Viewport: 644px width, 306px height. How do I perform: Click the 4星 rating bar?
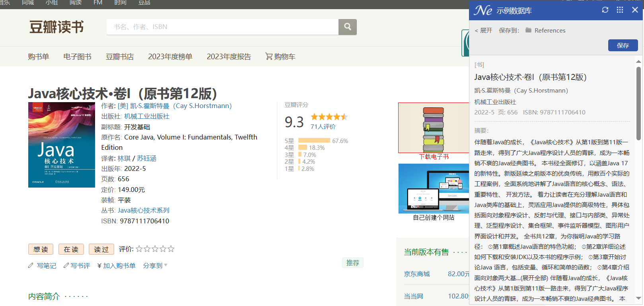[x=303, y=147]
